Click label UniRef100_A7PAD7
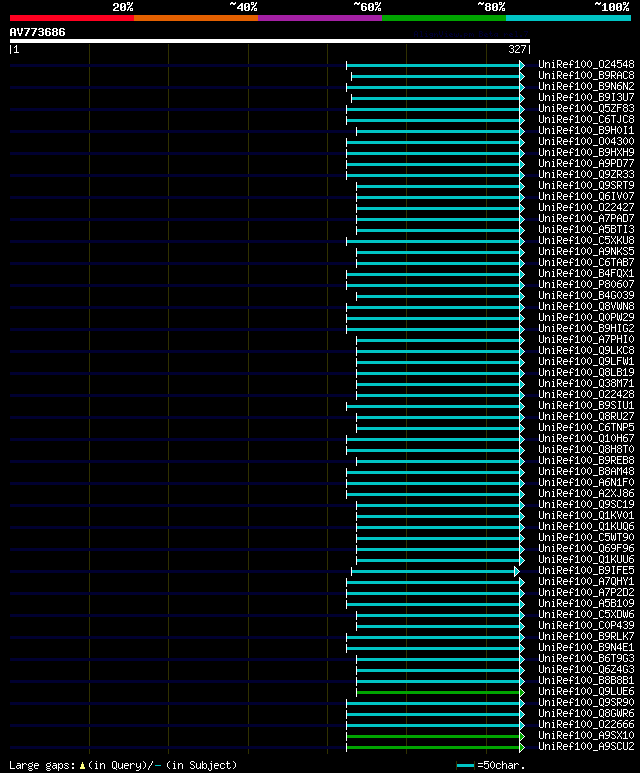This screenshot has height=773, width=640. [x=586, y=218]
